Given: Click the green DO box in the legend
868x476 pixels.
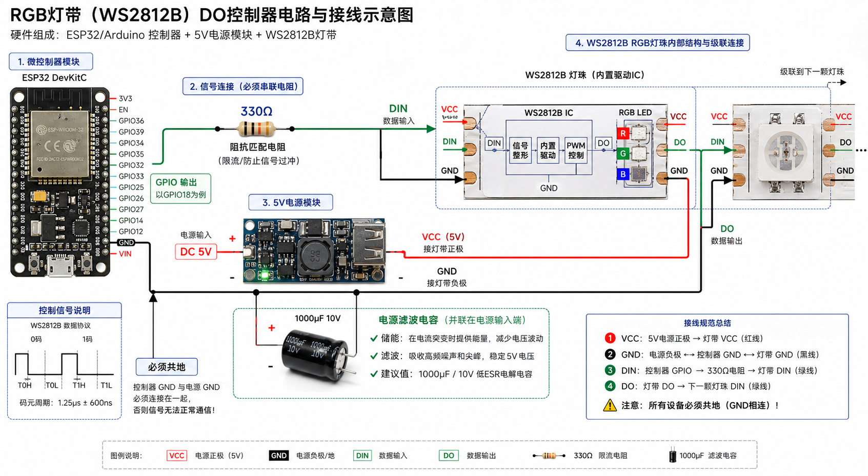Looking at the screenshot, I should tap(449, 456).
